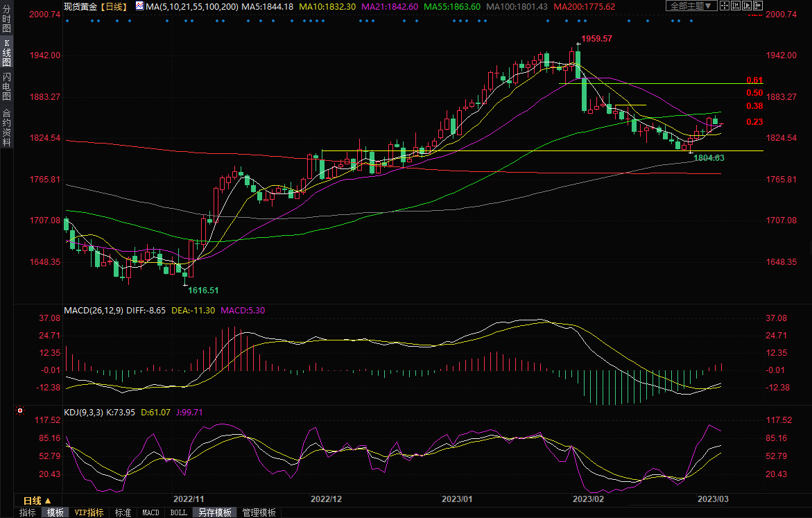Click the VIP指标 button
Image resolution: width=812 pixels, height=518 pixels.
click(89, 512)
